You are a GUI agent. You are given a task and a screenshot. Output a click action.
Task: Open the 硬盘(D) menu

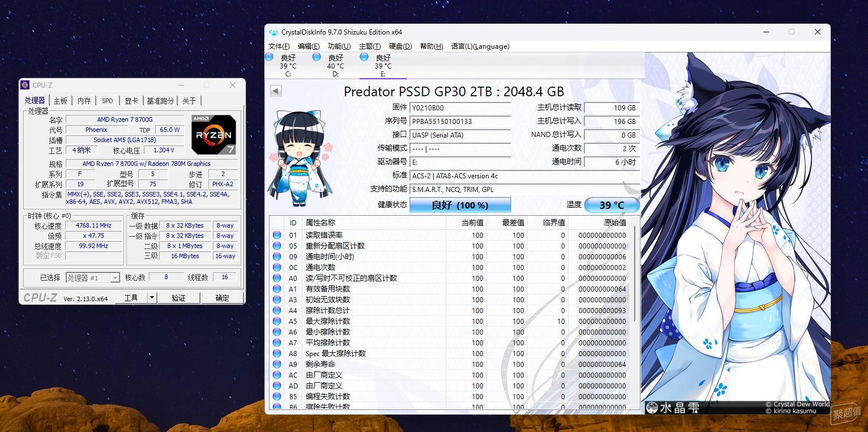pyautogui.click(x=400, y=46)
